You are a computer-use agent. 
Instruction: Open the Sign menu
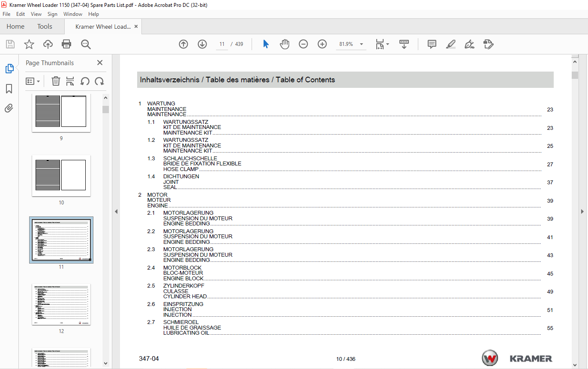[x=52, y=14]
